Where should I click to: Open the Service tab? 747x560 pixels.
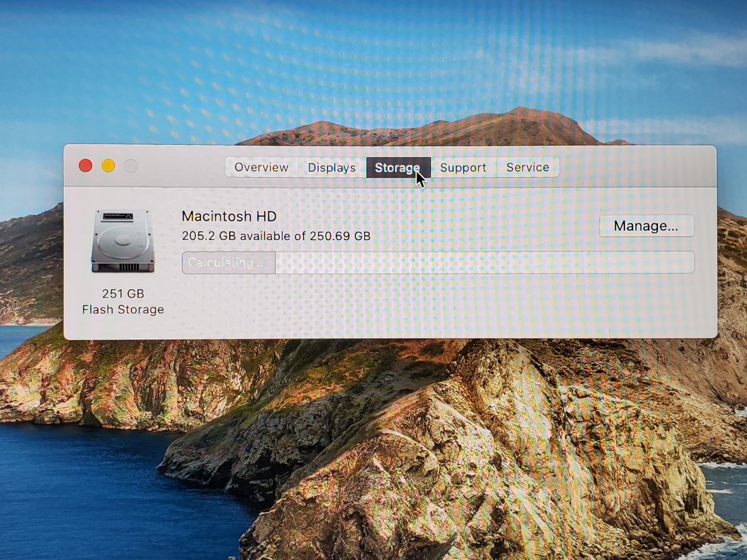527,167
